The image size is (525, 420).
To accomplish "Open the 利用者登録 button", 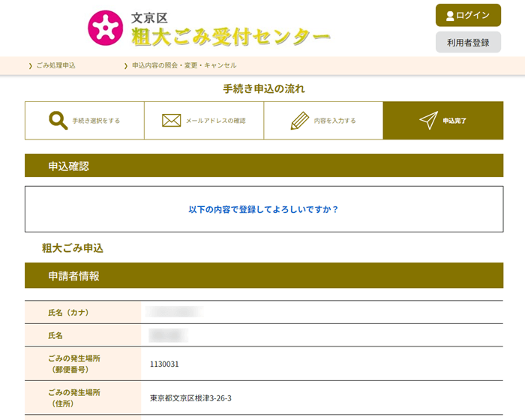I will tap(468, 42).
